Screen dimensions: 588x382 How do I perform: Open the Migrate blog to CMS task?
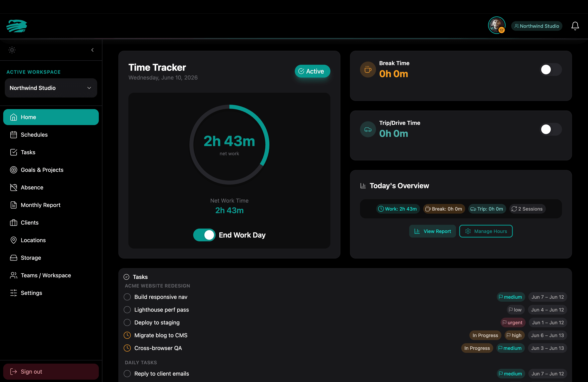[161, 335]
